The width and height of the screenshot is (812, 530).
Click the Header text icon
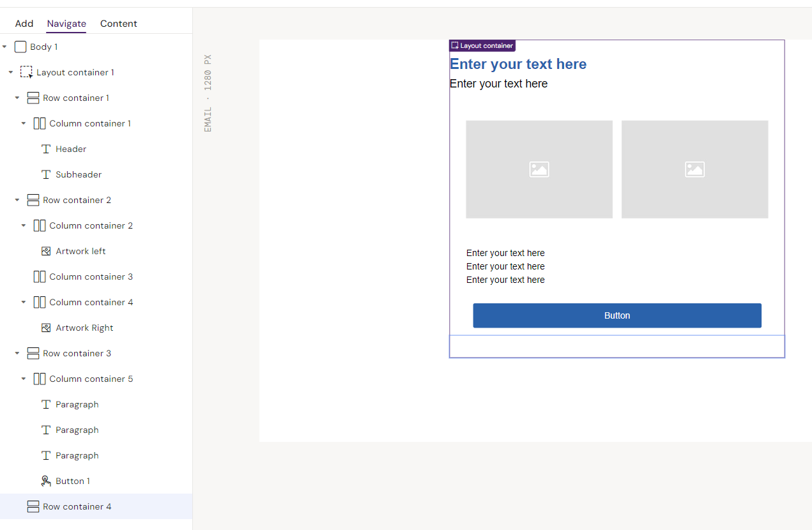46,149
